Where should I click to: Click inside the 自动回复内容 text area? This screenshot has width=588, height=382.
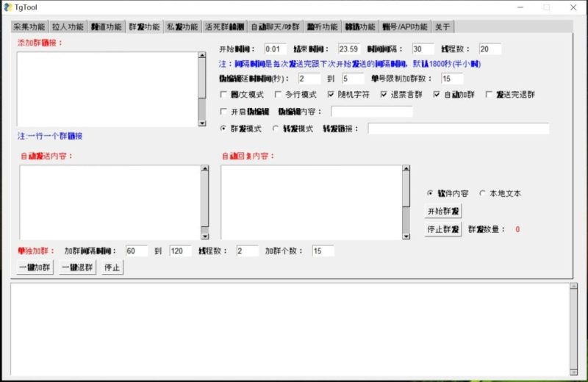click(x=312, y=203)
